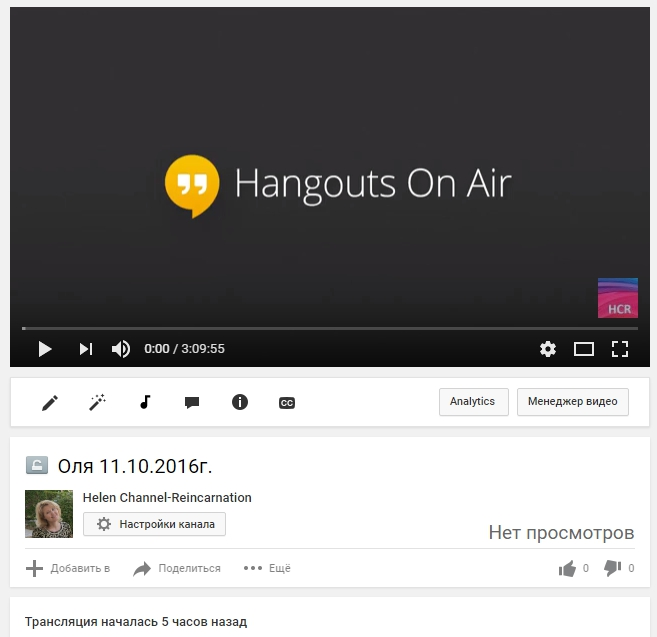Image resolution: width=657 pixels, height=637 pixels.
Task: Click the video progress bar
Action: (x=330, y=328)
